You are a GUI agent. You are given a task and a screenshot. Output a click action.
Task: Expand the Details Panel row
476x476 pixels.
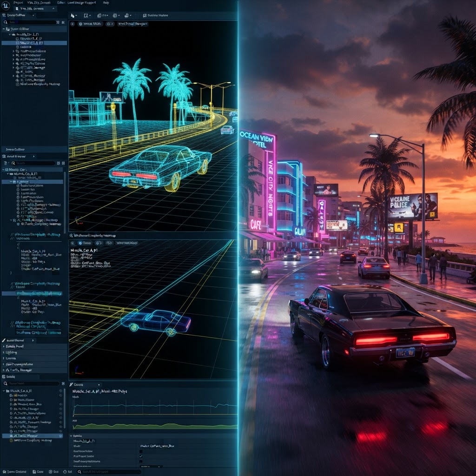[34, 346]
